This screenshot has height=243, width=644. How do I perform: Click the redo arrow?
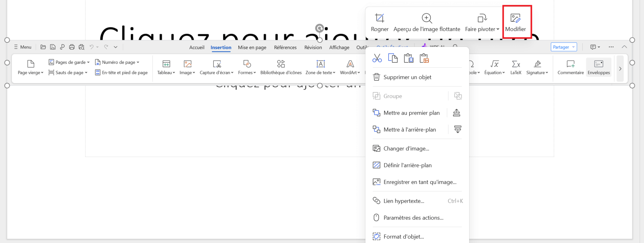pyautogui.click(x=106, y=47)
